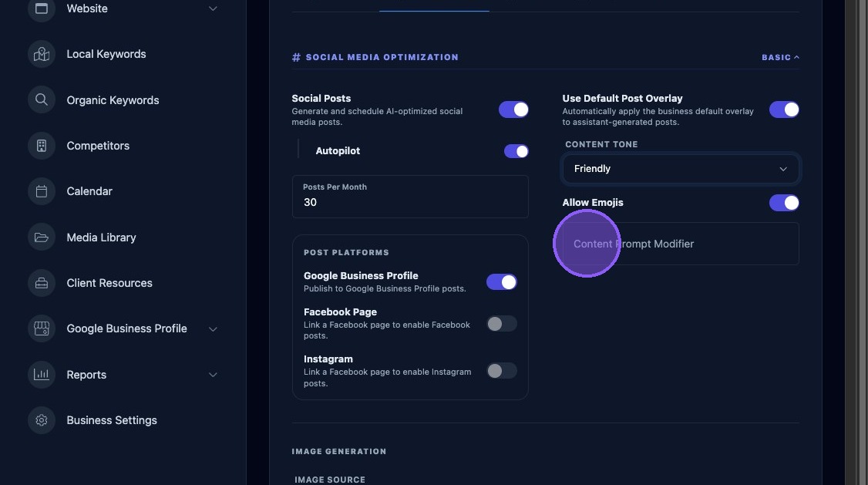Disable the Autopilot switch

[x=516, y=151]
